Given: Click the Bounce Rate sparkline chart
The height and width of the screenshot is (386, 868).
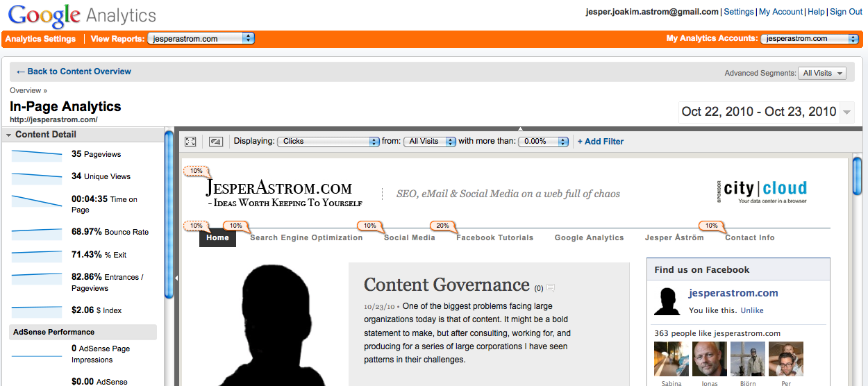Looking at the screenshot, I should coord(37,233).
